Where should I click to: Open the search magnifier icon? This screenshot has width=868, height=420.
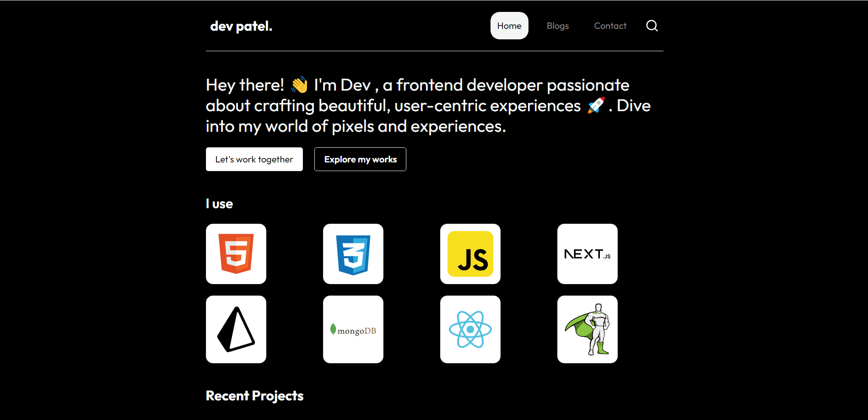(652, 26)
